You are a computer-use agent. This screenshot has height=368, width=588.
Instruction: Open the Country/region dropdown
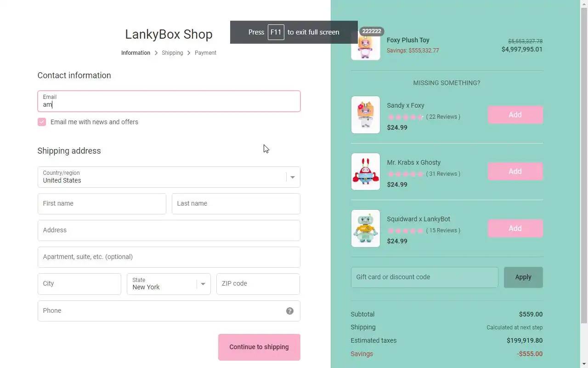169,177
